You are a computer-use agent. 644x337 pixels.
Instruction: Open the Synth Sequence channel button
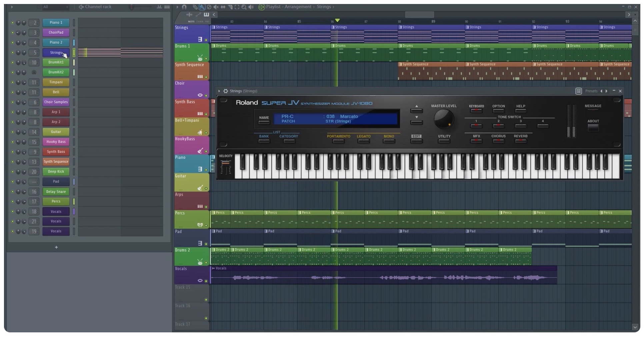pos(56,162)
